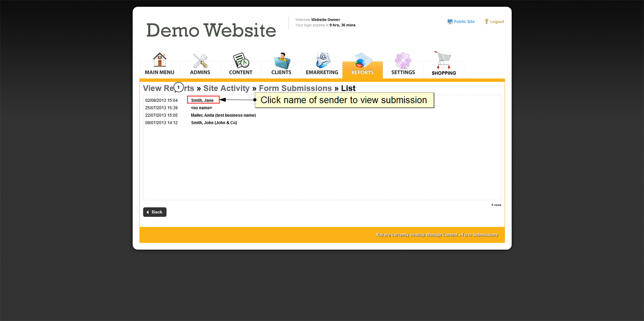The image size is (644, 321).
Task: Navigate to Site Activity breadcrumb
Action: [226, 88]
